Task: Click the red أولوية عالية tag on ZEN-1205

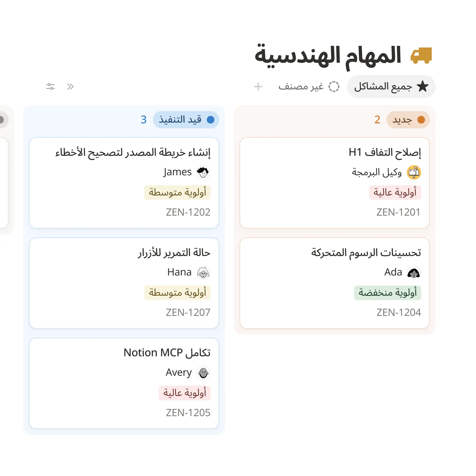Action: point(185,393)
